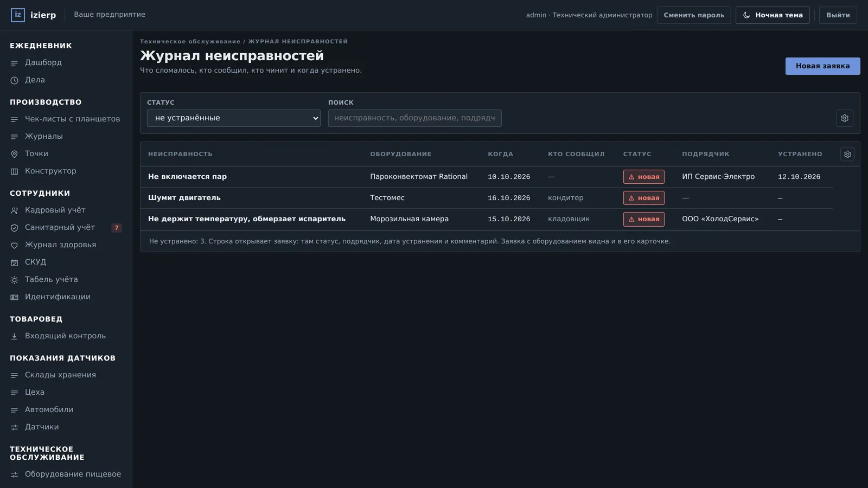Click the sliders icon next to Датчики

(x=15, y=427)
